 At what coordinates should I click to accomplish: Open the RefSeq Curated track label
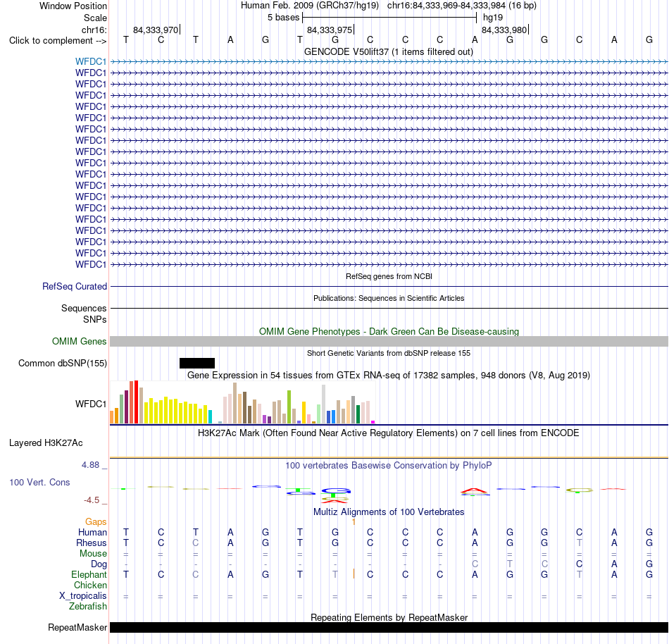click(74, 286)
